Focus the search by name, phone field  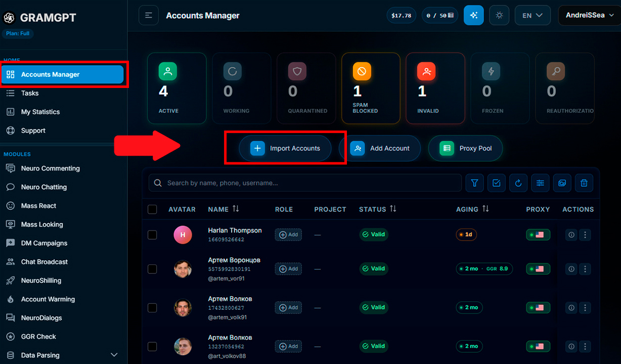pos(305,183)
